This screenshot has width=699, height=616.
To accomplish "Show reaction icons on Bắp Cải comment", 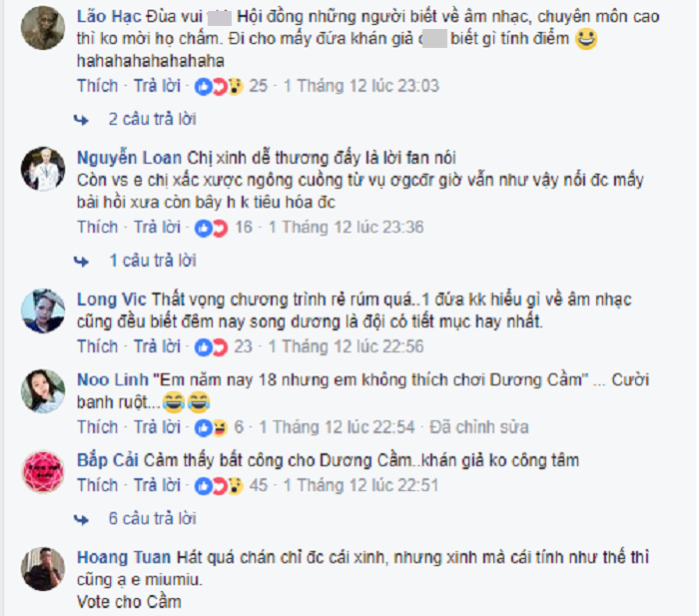I will 219,486.
